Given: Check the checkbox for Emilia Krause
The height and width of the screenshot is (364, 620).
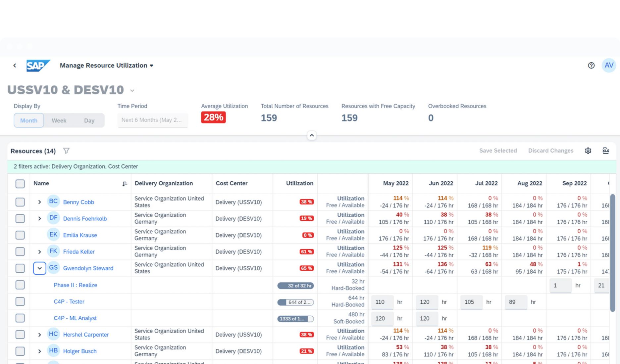Looking at the screenshot, I should pyautogui.click(x=20, y=235).
